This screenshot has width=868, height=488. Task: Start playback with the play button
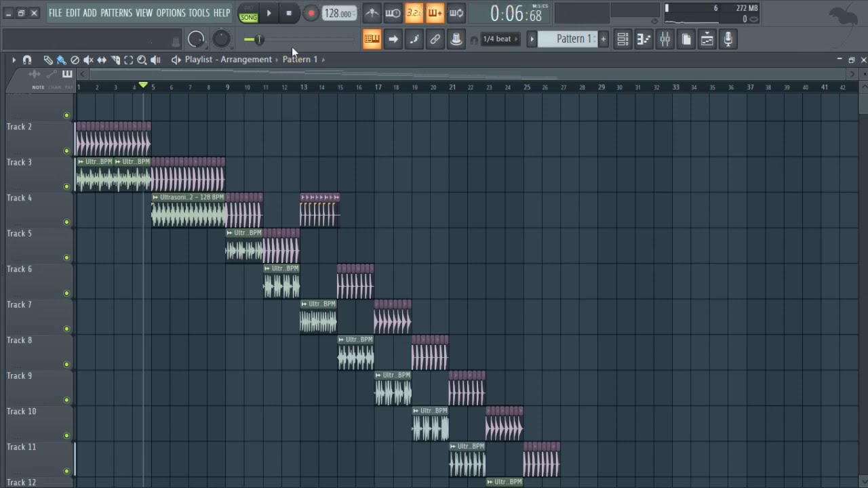[269, 13]
